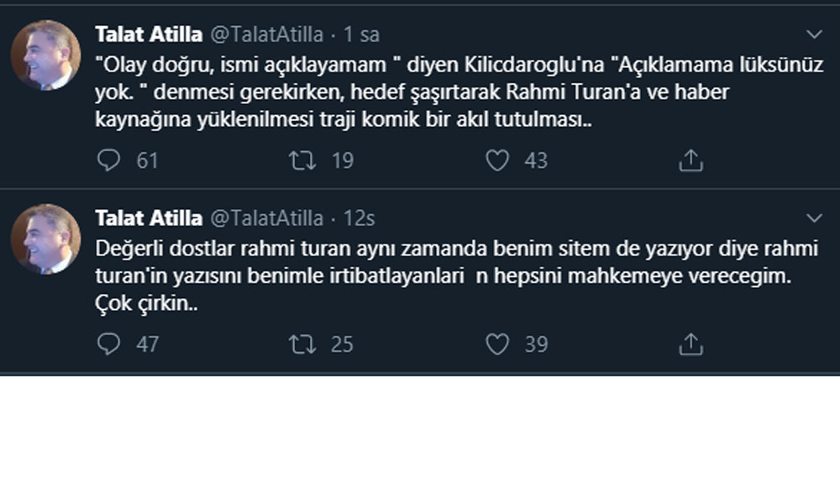View the second tweet's profile avatar
This screenshot has width=840, height=504.
tap(45, 239)
